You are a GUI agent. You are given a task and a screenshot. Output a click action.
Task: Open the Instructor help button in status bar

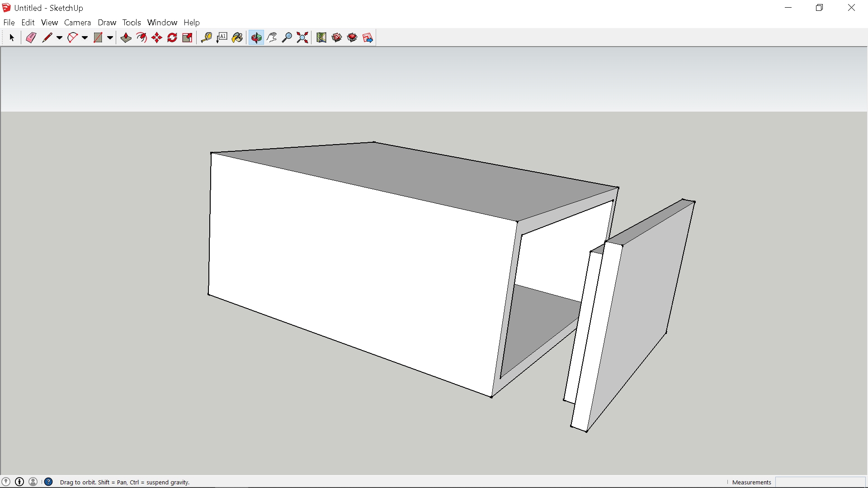[x=49, y=482]
